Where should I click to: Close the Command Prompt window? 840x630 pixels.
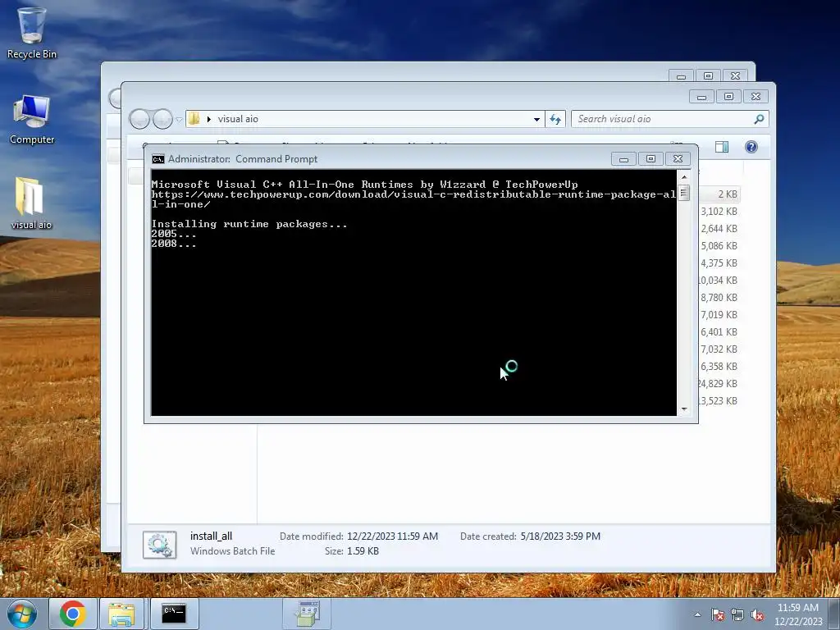point(678,159)
